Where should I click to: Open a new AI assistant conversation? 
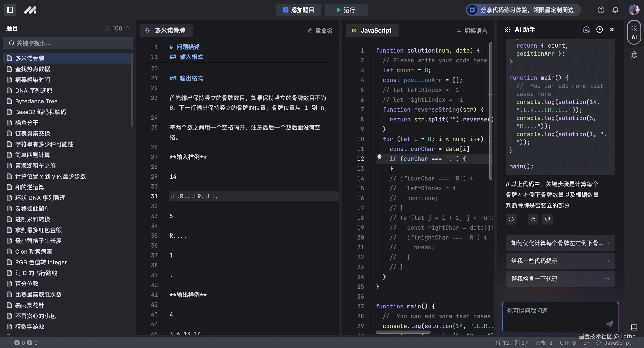(587, 30)
